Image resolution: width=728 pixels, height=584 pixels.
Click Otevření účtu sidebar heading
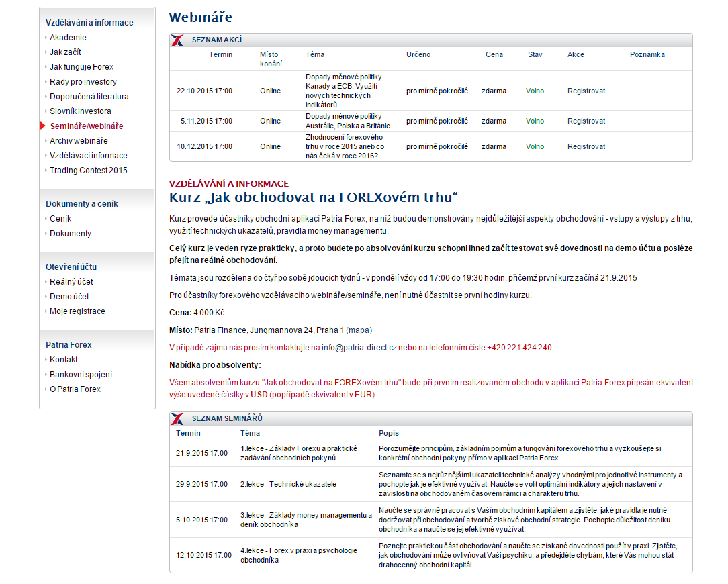(71, 267)
